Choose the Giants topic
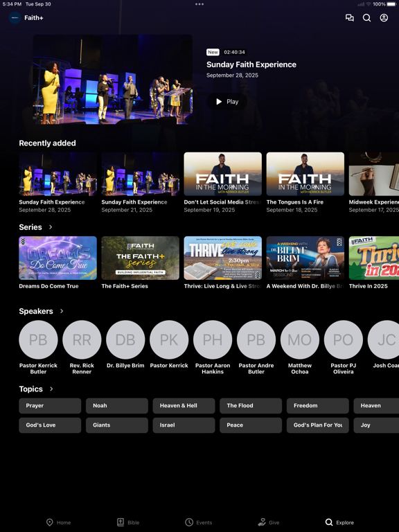 pos(116,425)
